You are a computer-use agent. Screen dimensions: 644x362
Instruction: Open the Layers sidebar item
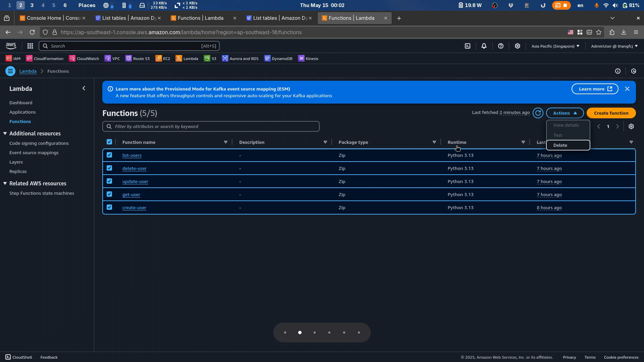click(16, 162)
